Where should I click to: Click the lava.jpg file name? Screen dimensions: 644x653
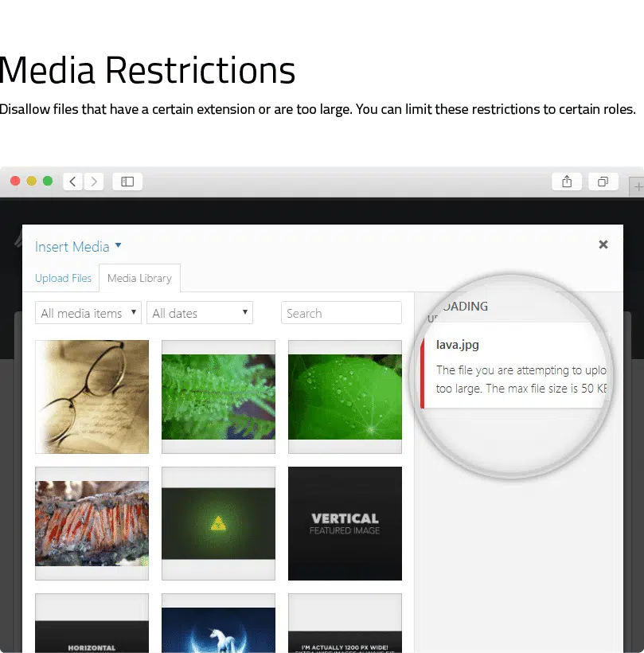pyautogui.click(x=458, y=345)
